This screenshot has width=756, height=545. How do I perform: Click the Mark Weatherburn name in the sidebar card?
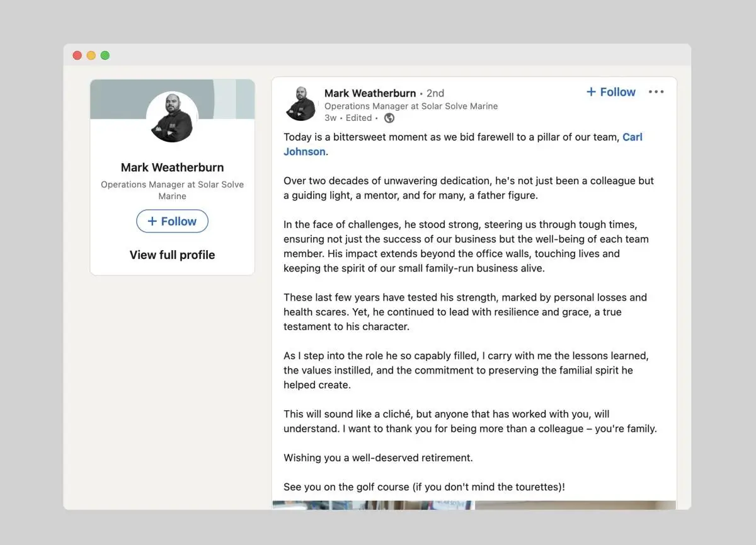click(172, 167)
